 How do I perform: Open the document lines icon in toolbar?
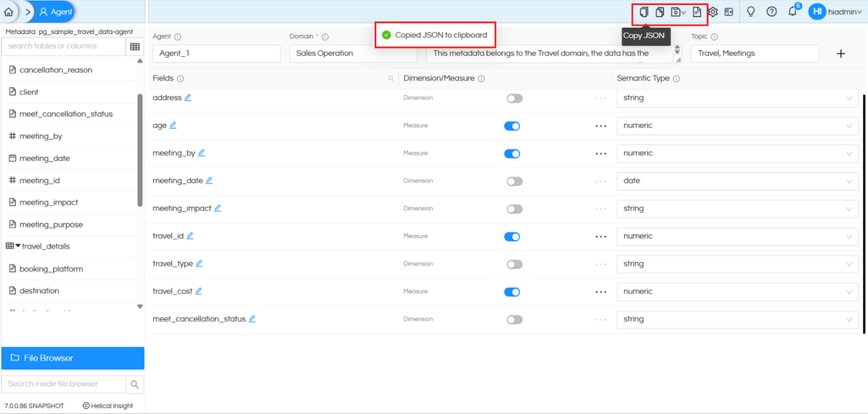(697, 12)
